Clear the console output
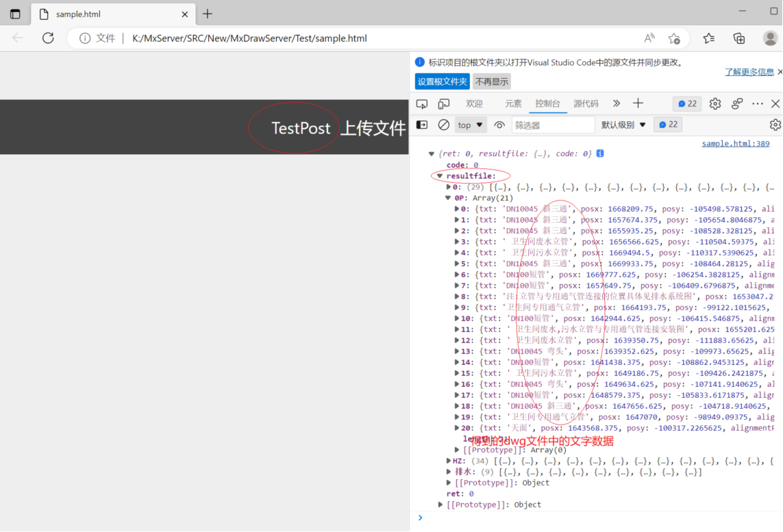This screenshot has width=783, height=532. point(443,125)
